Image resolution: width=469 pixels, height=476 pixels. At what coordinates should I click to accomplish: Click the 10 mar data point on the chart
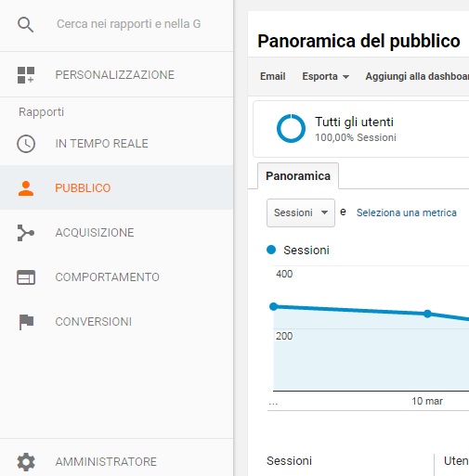[427, 314]
